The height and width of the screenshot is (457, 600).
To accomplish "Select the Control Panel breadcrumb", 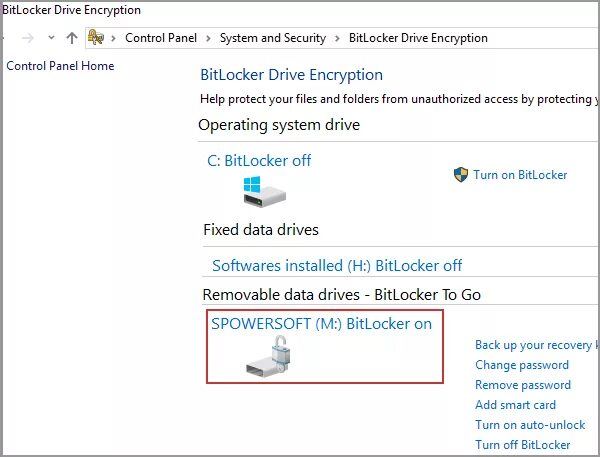I will [159, 38].
